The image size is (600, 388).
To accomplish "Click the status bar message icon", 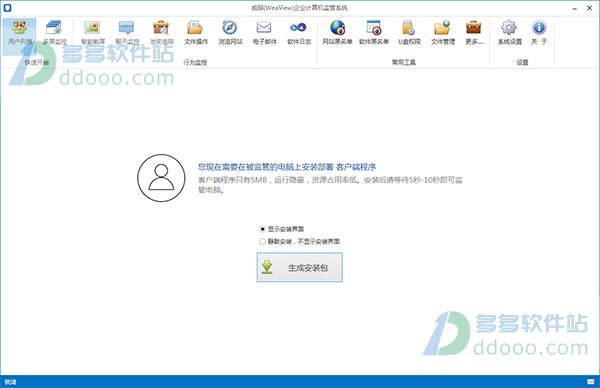I will click(591, 381).
